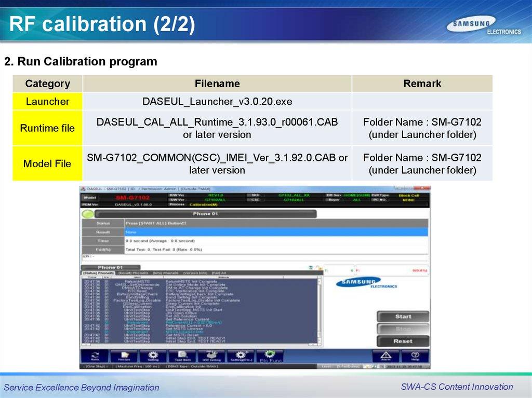
Task: Open the H/W Setting icon
Action: pos(211,356)
